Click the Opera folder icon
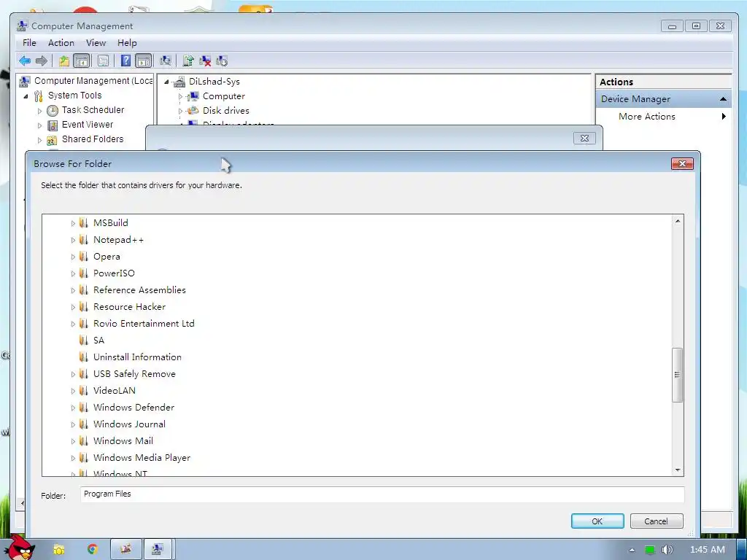Image resolution: width=747 pixels, height=560 pixels. pyautogui.click(x=84, y=257)
